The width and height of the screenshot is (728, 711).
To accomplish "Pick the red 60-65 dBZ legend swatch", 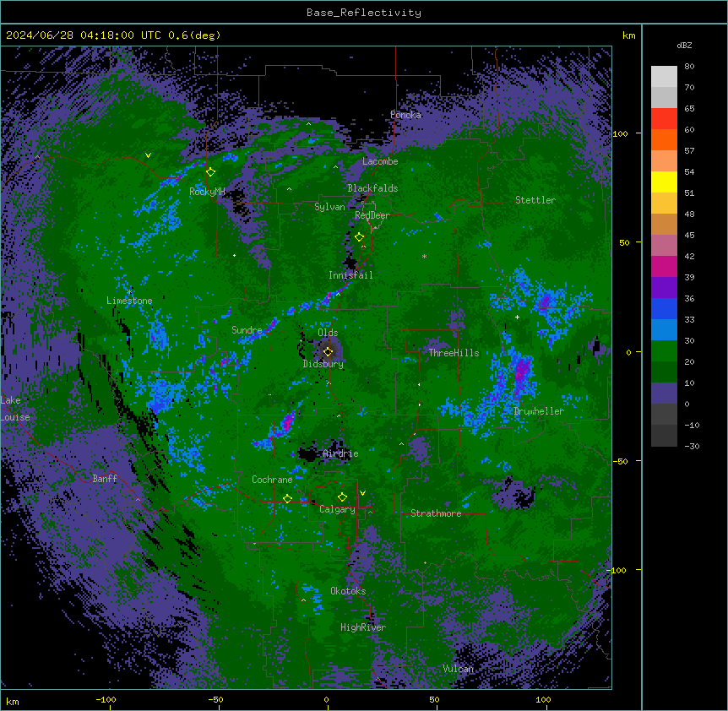I will 664,119.
